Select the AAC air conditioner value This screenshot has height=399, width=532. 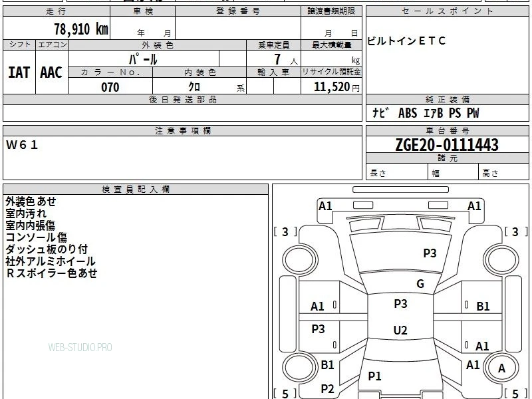coord(51,72)
